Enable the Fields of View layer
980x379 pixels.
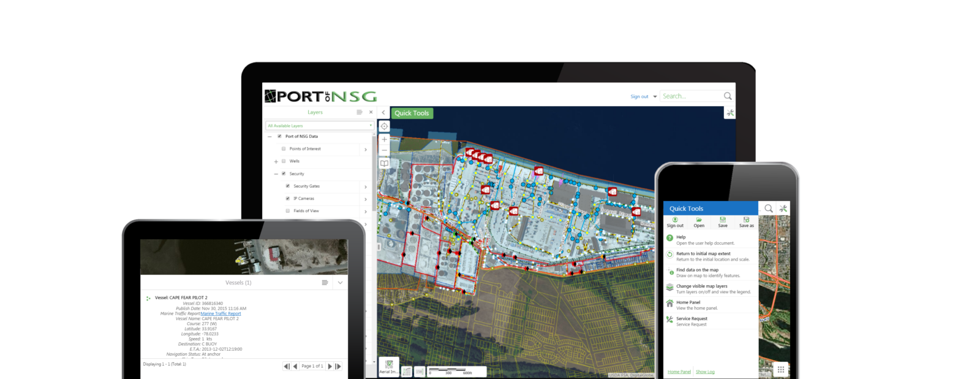point(288,210)
